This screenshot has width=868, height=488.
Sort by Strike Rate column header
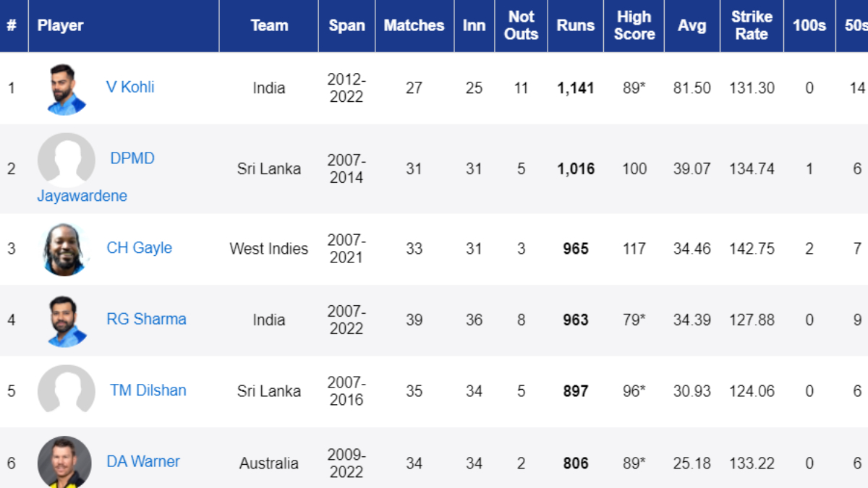(752, 25)
